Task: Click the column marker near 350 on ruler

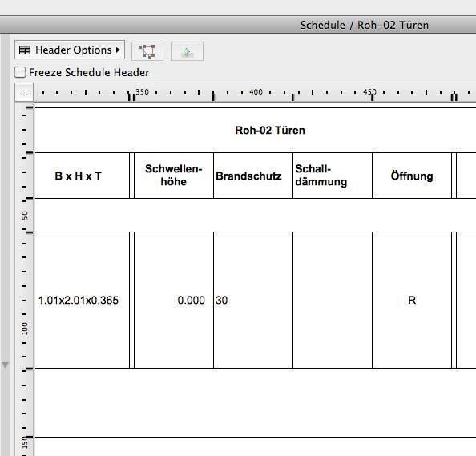Action: coord(131,97)
